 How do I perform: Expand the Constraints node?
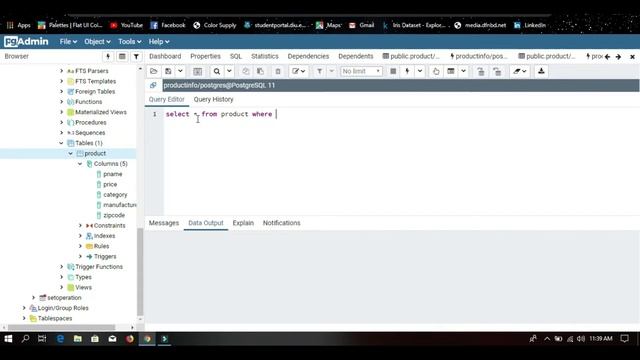tap(80, 226)
